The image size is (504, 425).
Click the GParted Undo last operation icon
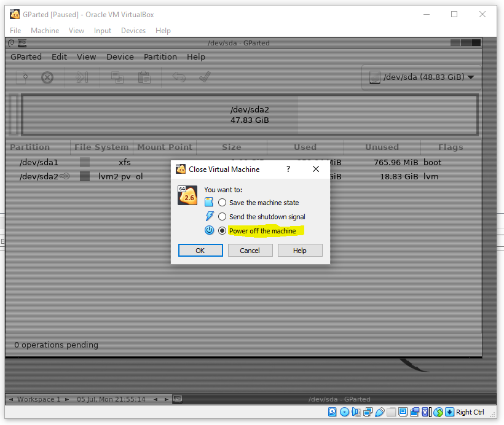pos(179,77)
